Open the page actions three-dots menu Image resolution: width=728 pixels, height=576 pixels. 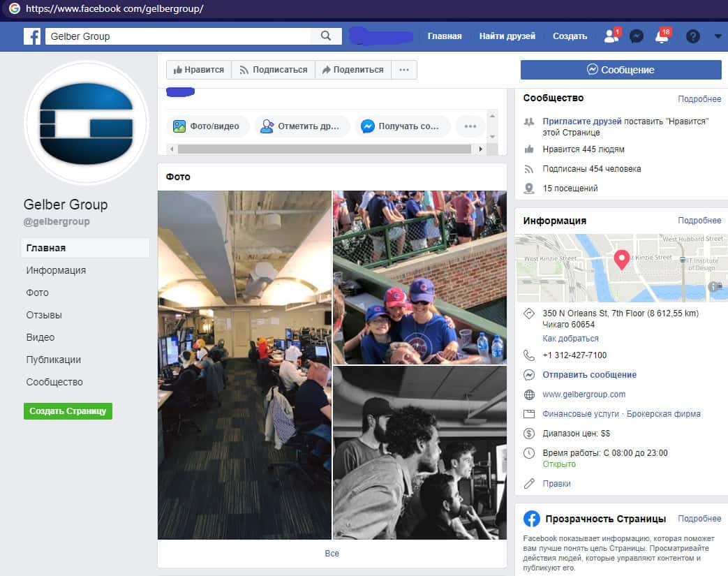[404, 70]
